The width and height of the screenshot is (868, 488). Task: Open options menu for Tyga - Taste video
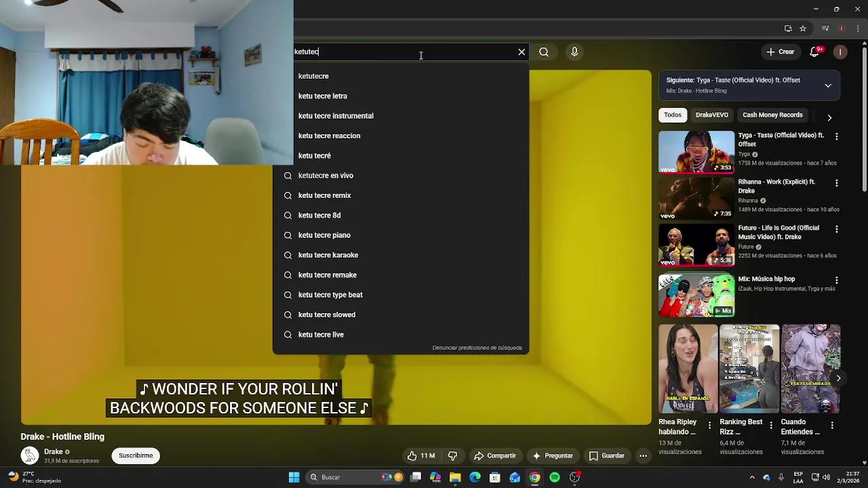pyautogui.click(x=836, y=137)
